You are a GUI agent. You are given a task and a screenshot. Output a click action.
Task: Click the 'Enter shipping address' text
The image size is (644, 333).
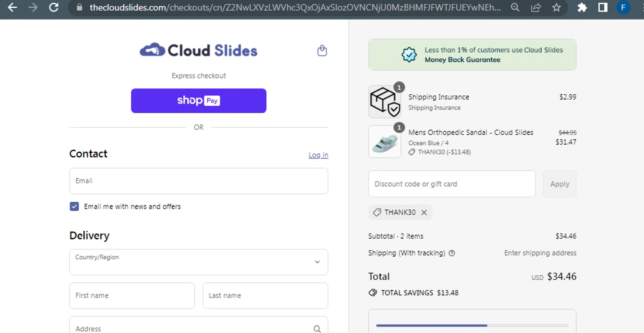[540, 253]
